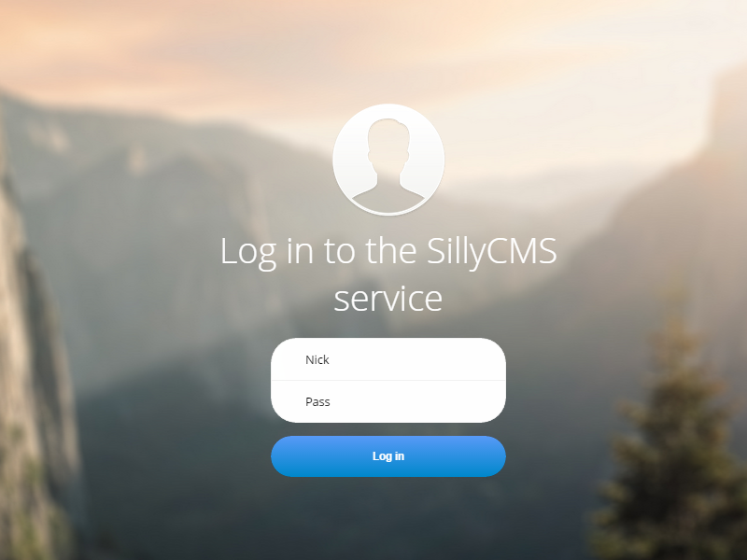Click the divider between the Nick and Pass fields

point(388,381)
